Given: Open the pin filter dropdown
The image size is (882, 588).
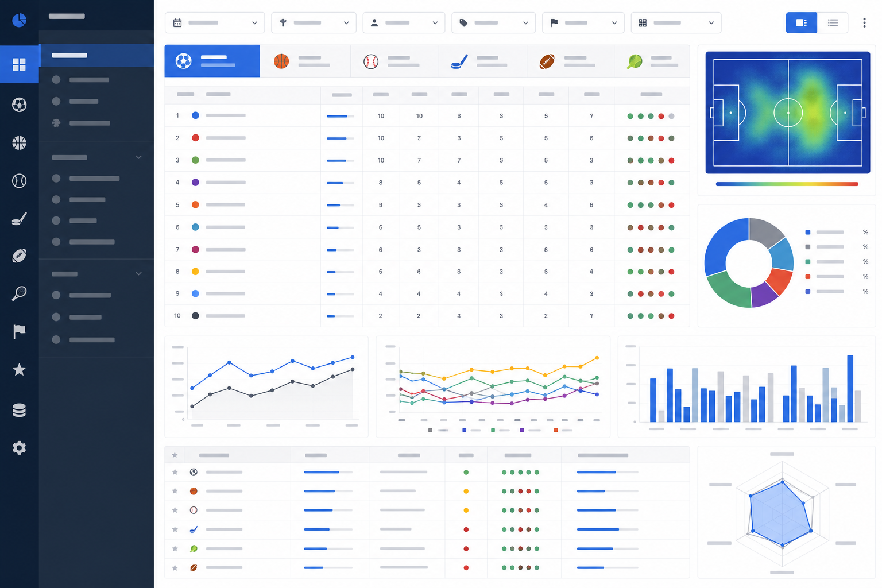Looking at the screenshot, I should [x=314, y=22].
